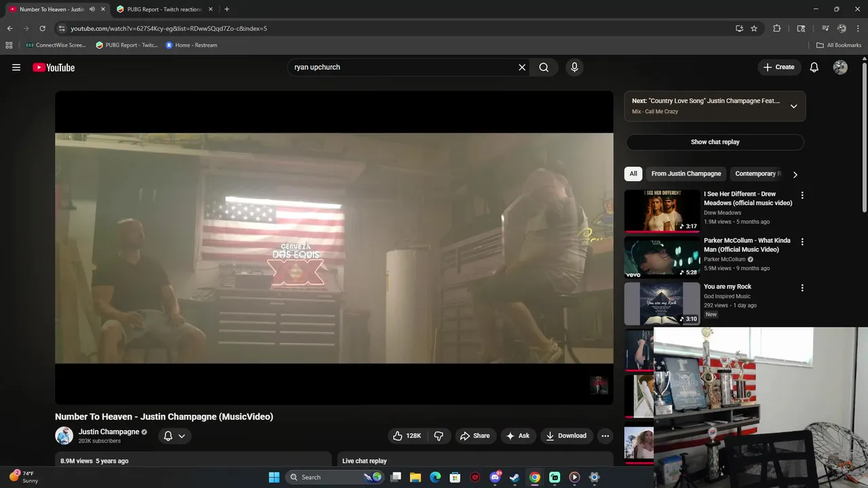Open All Bookmarks folder
868x488 pixels.
point(839,45)
